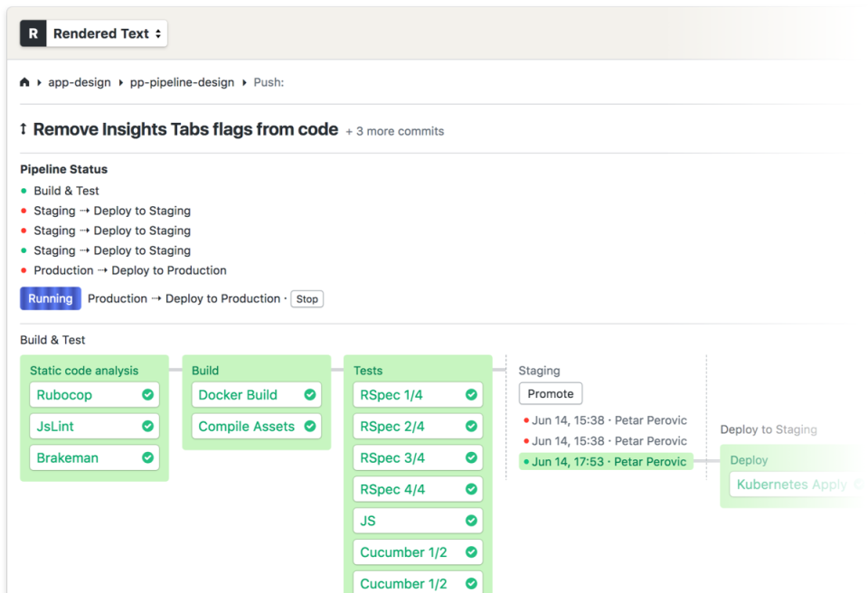Click the checkmark on Compile Assets
This screenshot has width=868, height=593.
click(x=310, y=426)
